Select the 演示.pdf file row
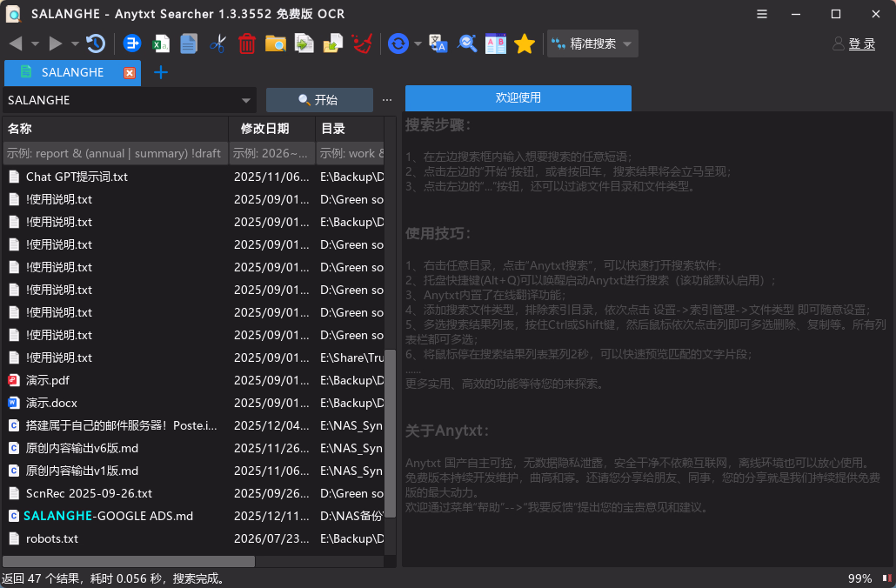 194,380
